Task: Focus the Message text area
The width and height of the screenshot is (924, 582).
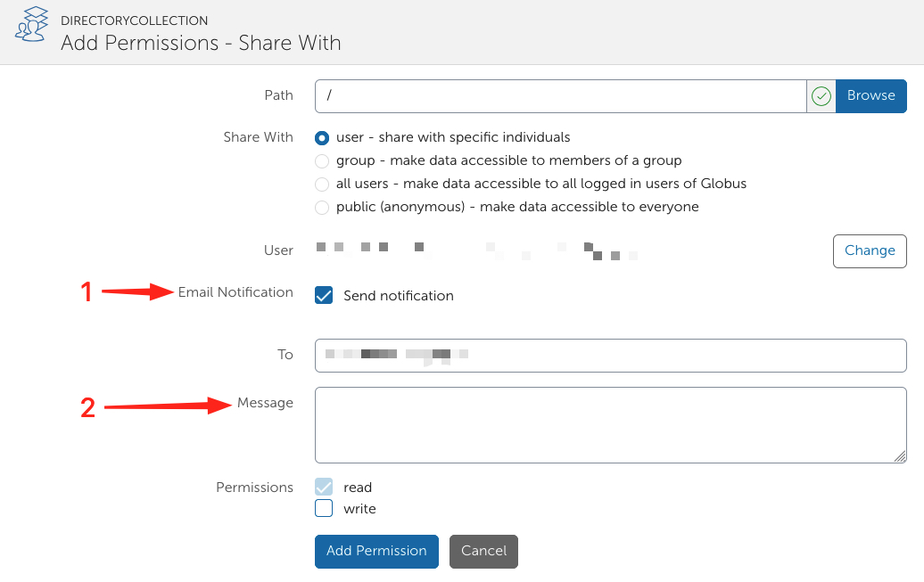Action: tap(610, 424)
